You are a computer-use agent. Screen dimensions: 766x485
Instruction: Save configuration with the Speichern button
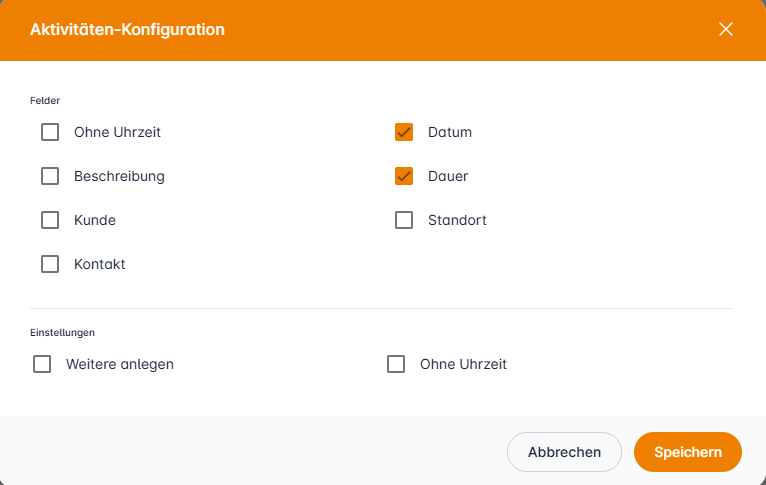pos(688,452)
